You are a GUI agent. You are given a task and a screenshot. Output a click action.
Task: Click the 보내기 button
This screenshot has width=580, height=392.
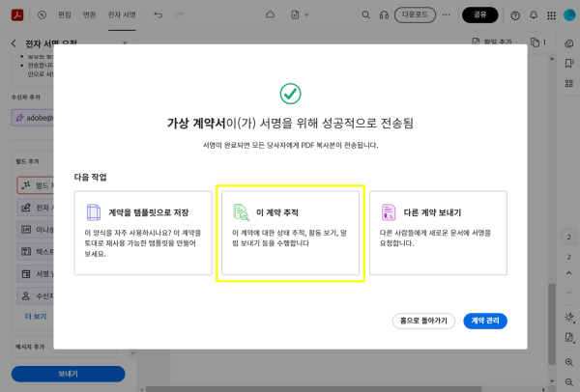point(68,374)
